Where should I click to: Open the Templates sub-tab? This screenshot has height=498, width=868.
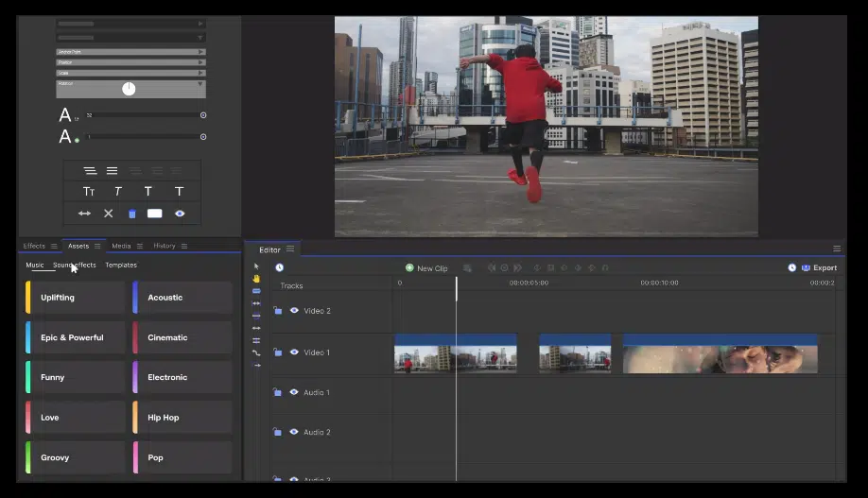click(x=121, y=266)
